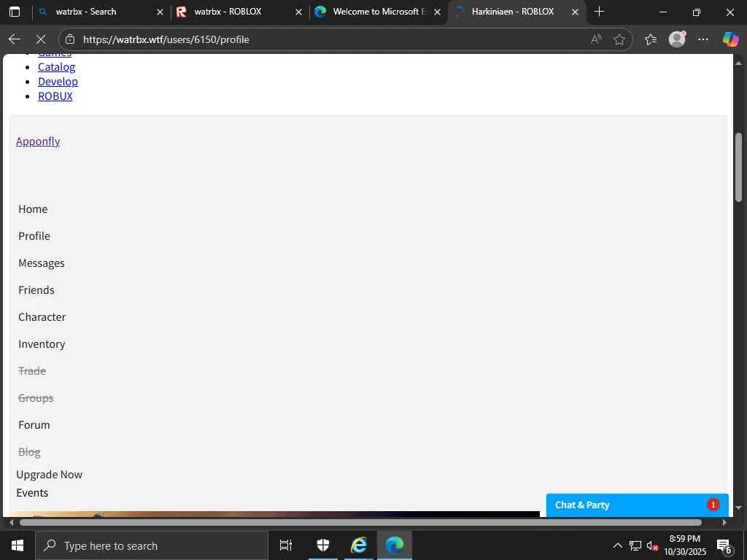Open the Catalog link
Screen dimensions: 747x560
57,67
